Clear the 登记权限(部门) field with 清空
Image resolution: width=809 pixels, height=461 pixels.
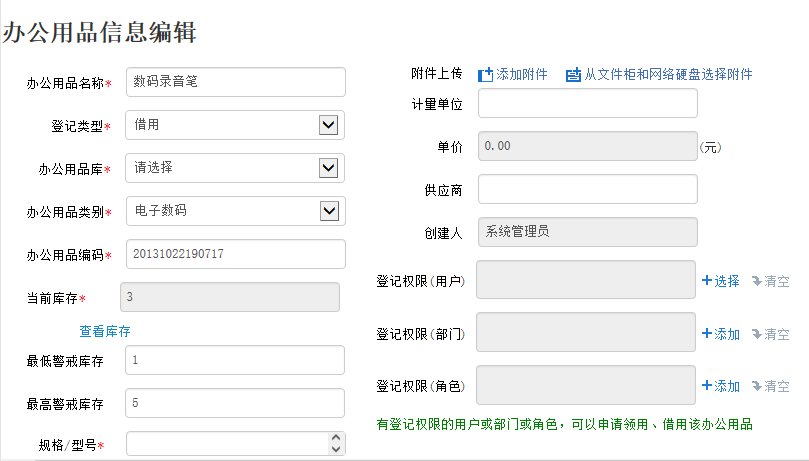[x=770, y=334]
